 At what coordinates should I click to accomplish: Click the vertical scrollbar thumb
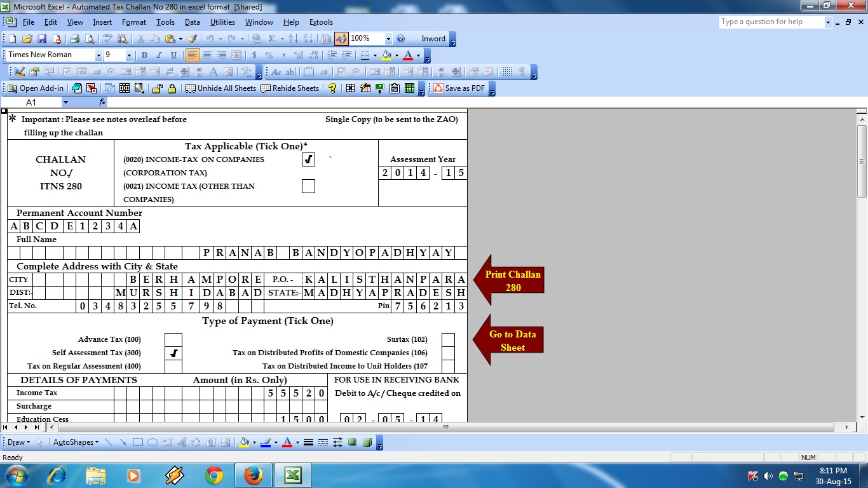[x=862, y=161]
